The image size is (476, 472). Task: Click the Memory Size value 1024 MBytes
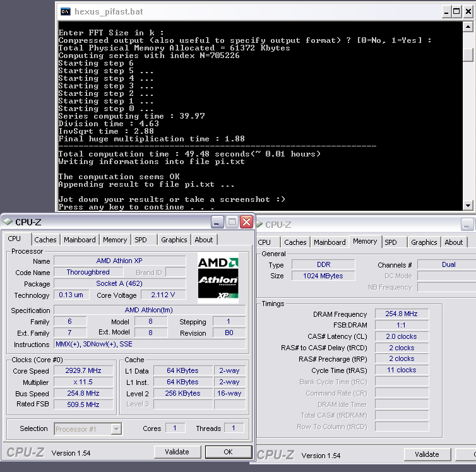coord(323,276)
